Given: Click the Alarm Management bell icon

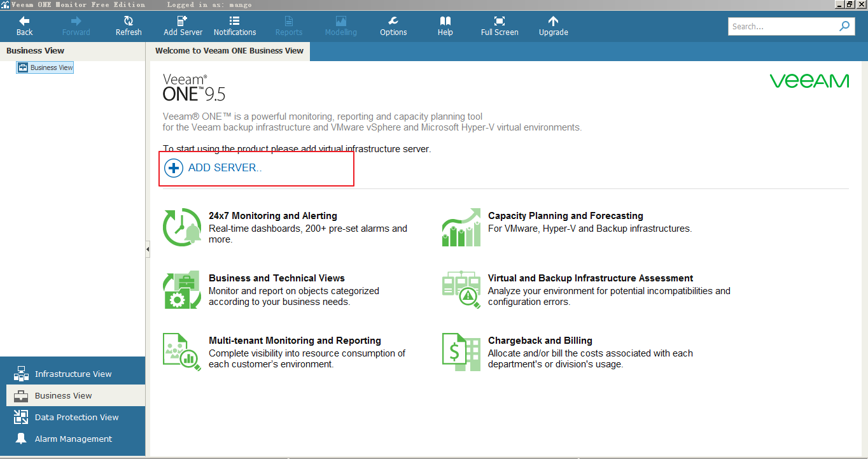Looking at the screenshot, I should coord(21,439).
